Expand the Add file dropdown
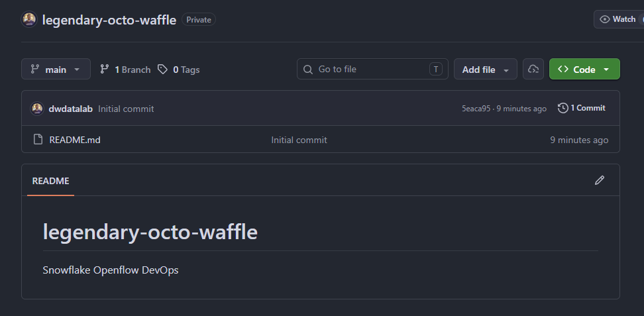644x316 pixels. pyautogui.click(x=486, y=69)
